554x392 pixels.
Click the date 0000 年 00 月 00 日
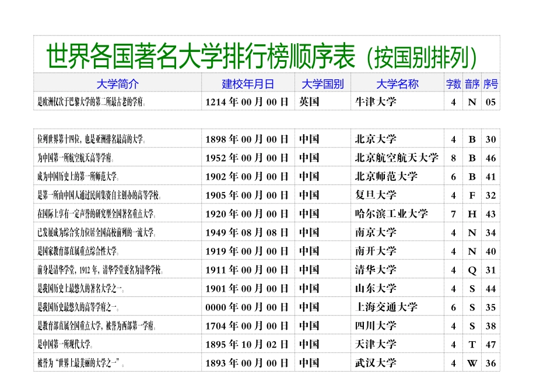click(x=247, y=307)
